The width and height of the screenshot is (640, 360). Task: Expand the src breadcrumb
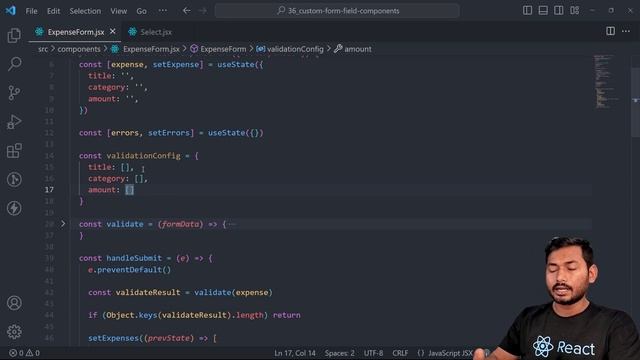coord(43,49)
